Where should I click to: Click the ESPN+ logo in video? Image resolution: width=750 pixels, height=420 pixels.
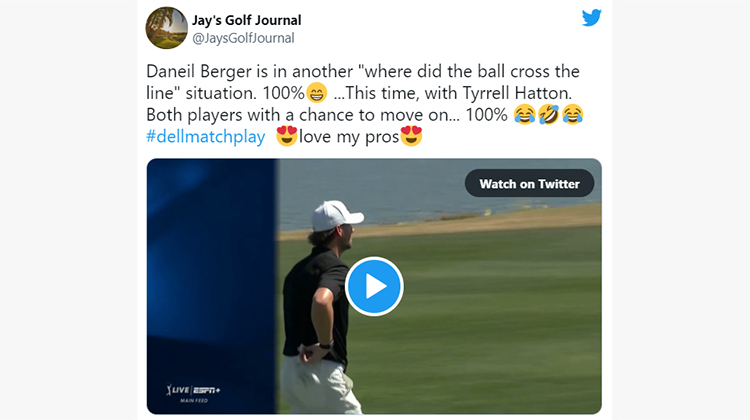click(207, 390)
